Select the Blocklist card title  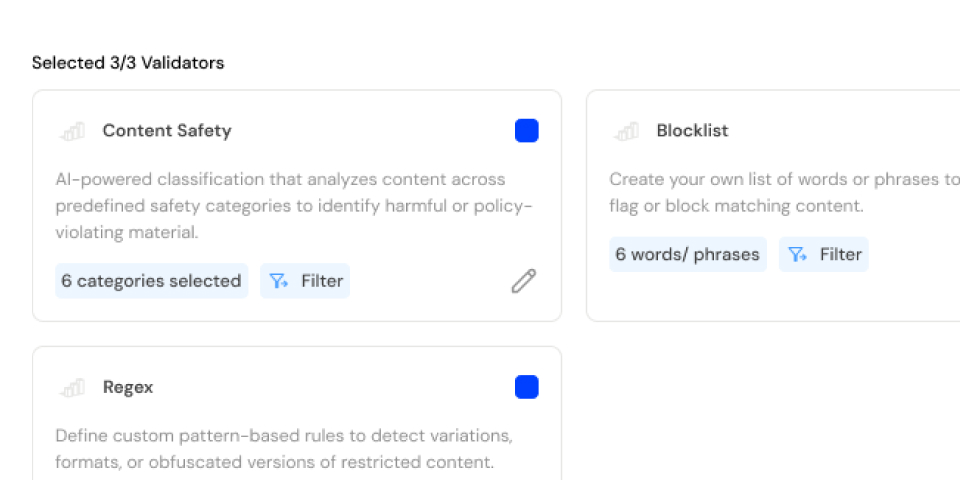coord(692,131)
